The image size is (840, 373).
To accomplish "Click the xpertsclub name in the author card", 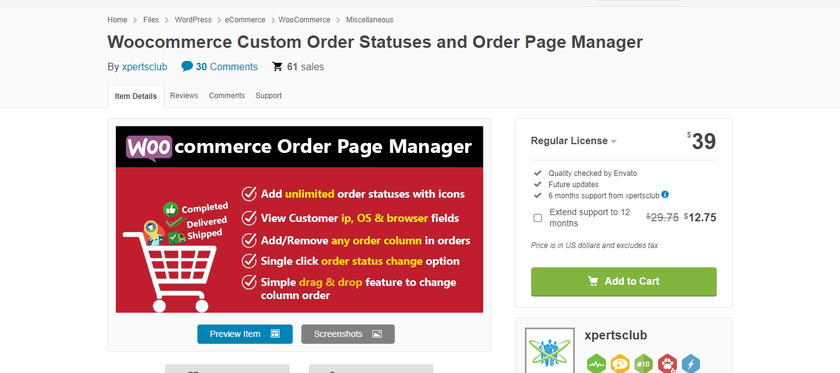I will pyautogui.click(x=616, y=335).
